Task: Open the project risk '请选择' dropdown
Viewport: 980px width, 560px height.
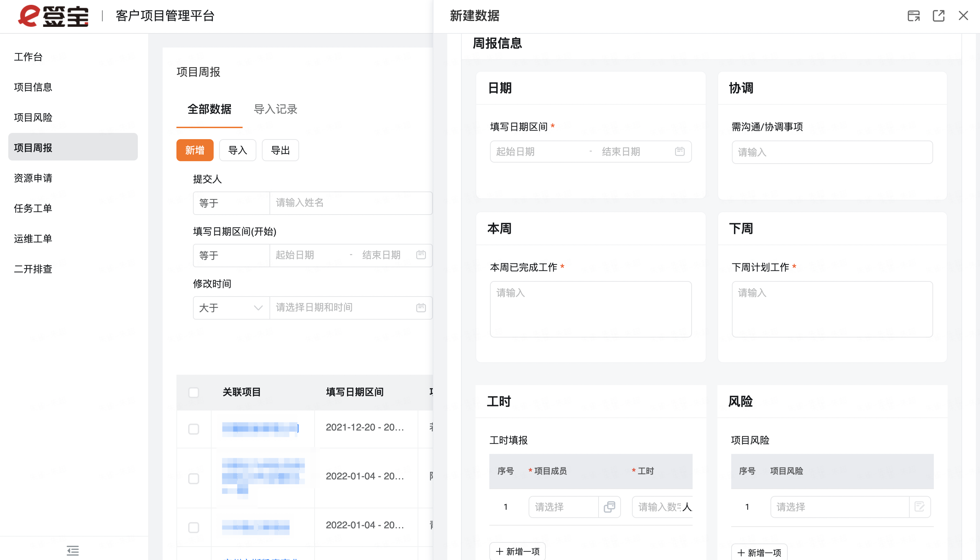Action: tap(840, 507)
